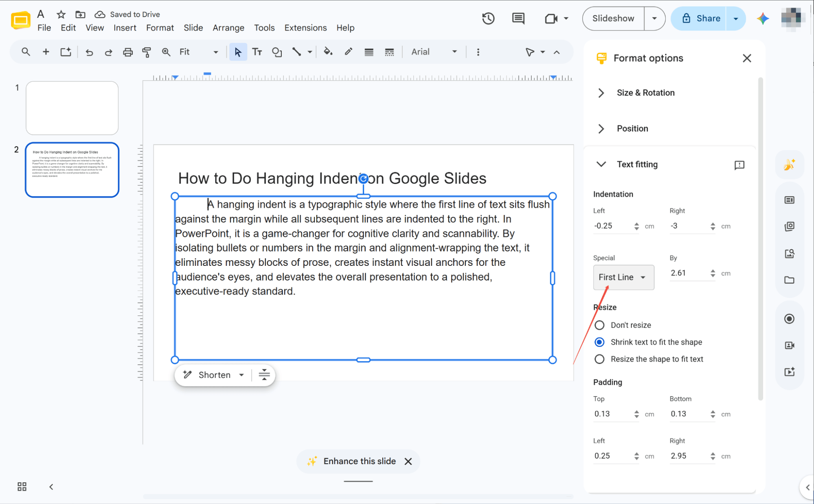Collapse the Text fitting section

[x=601, y=164]
